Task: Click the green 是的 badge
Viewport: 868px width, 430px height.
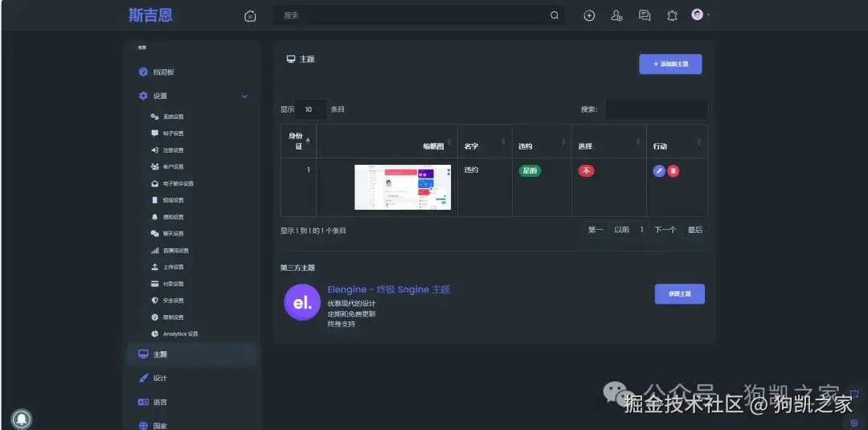Action: [530, 171]
